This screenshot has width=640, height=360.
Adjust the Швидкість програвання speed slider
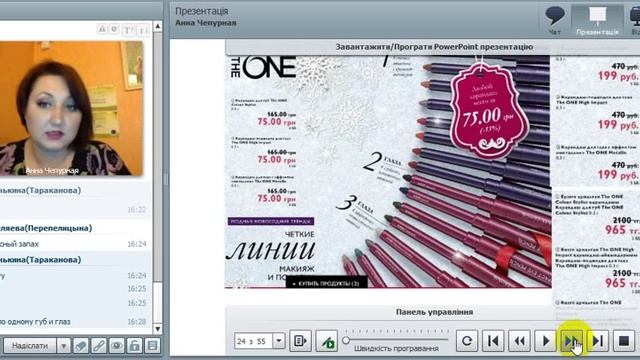click(x=346, y=340)
